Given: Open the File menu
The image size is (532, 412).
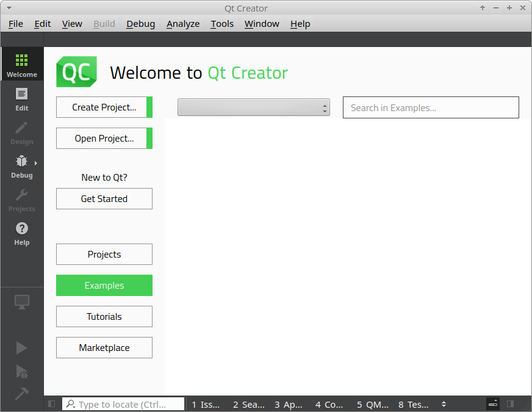Looking at the screenshot, I should [16, 24].
